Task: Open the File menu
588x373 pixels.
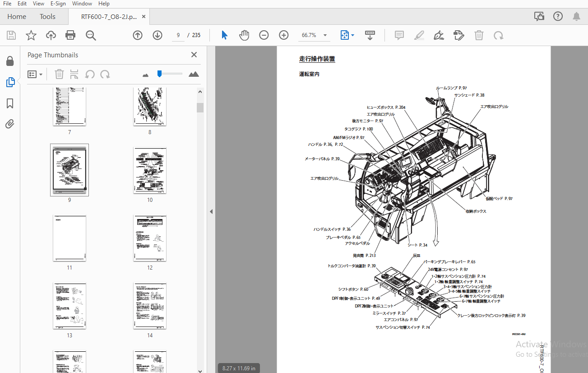Action: (x=7, y=4)
